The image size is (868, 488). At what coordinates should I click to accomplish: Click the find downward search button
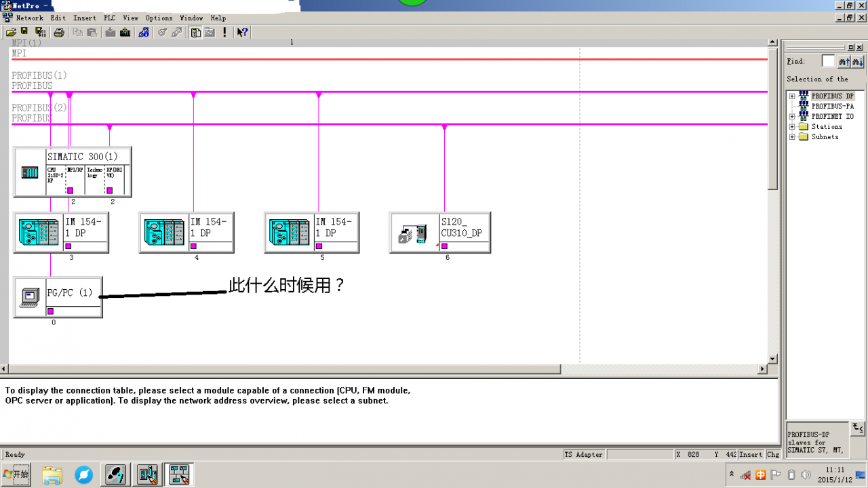[x=858, y=62]
